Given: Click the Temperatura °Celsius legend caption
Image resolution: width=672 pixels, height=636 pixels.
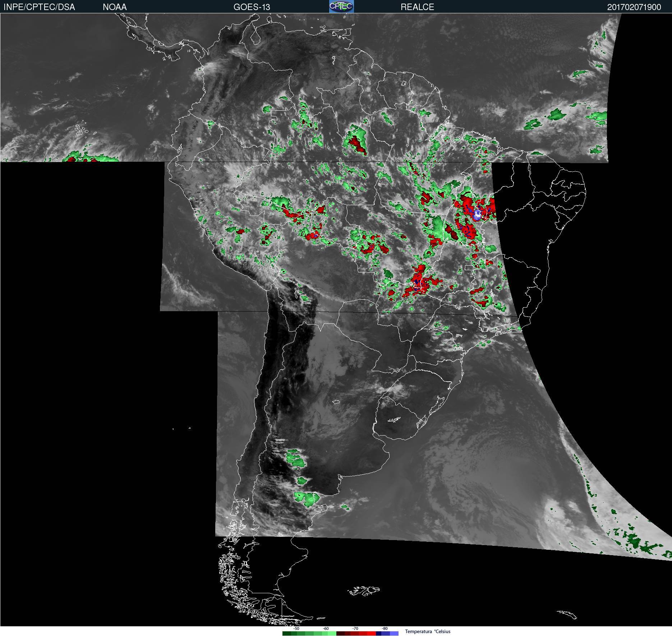Looking at the screenshot, I should click(428, 631).
